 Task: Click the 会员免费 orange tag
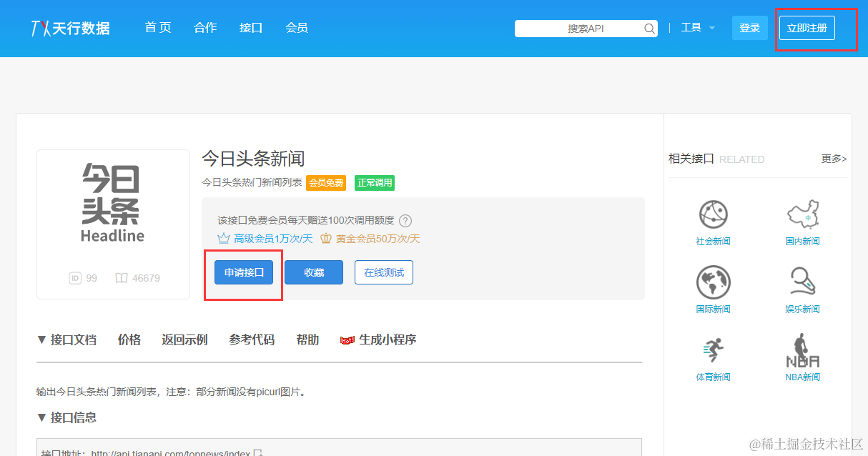pos(326,183)
